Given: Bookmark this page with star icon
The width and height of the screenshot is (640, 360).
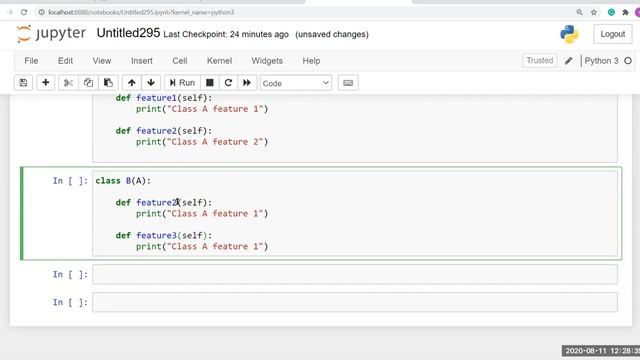Looking at the screenshot, I should (x=594, y=12).
